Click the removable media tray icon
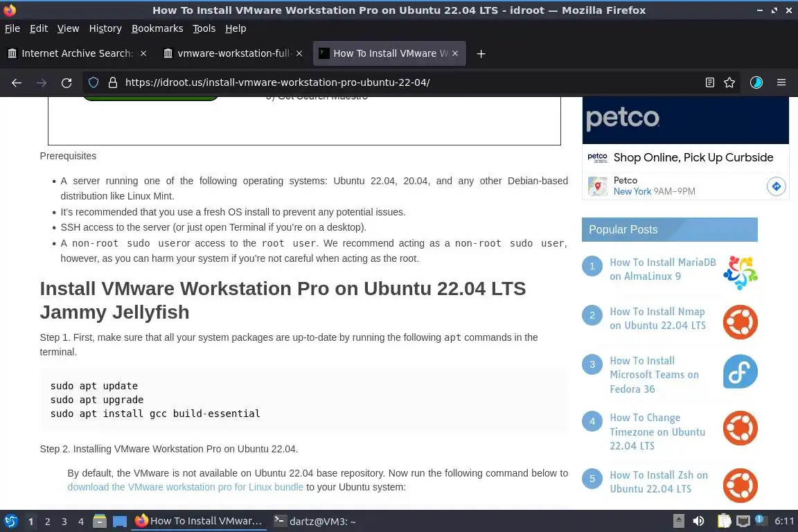This screenshot has width=798, height=532. [x=678, y=522]
